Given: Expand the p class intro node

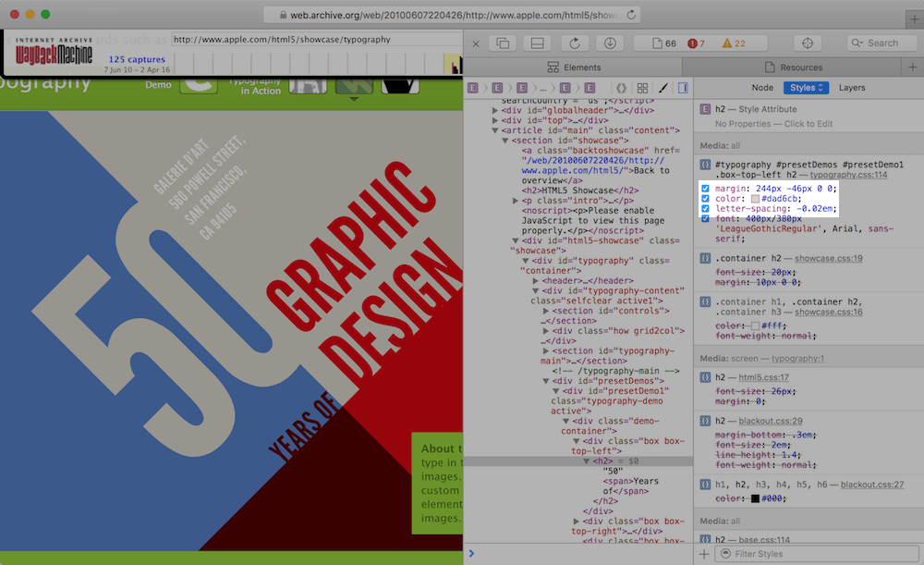Looking at the screenshot, I should [515, 201].
